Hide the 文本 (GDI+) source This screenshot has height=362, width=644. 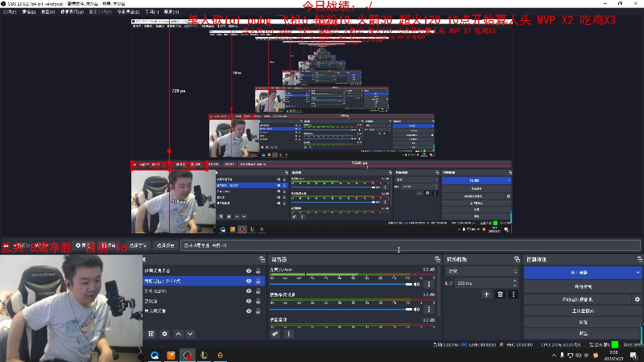coord(249,291)
